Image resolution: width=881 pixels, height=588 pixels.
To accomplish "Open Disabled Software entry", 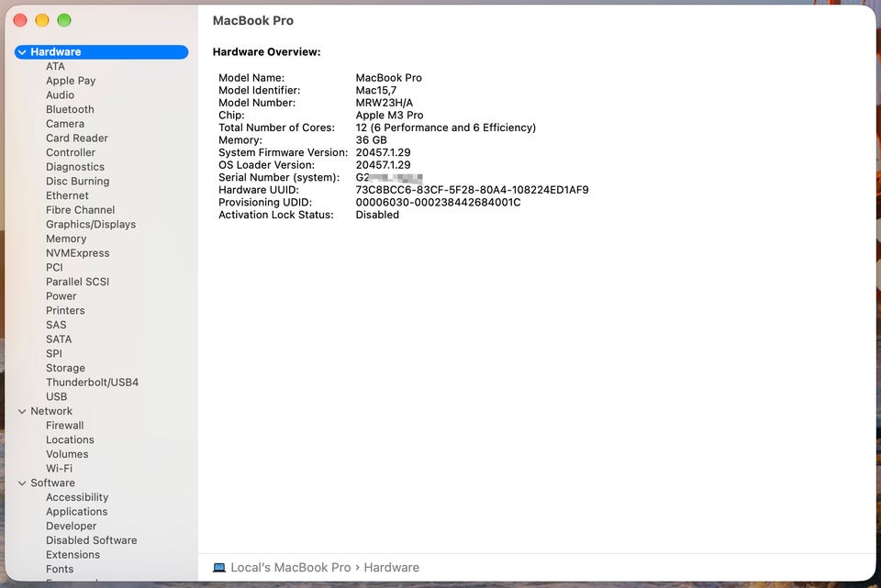I will (x=92, y=540).
